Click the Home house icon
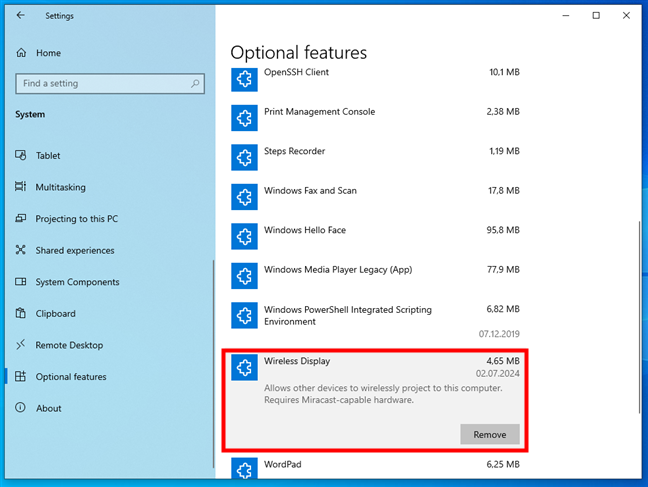Viewport: 648px width, 487px height. [21, 53]
